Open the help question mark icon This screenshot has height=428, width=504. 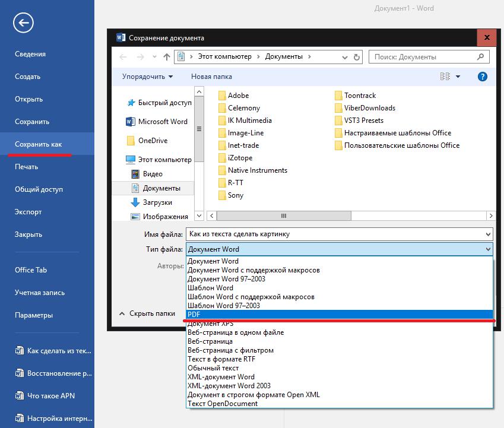(482, 77)
